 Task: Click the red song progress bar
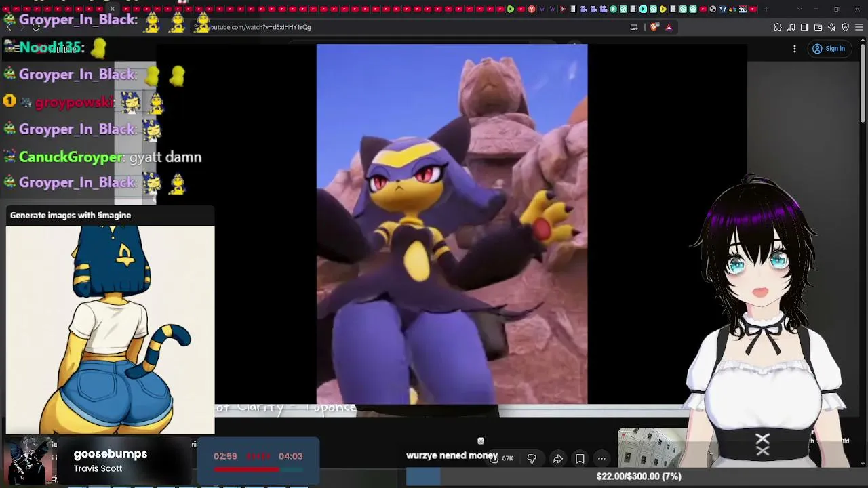click(258, 469)
